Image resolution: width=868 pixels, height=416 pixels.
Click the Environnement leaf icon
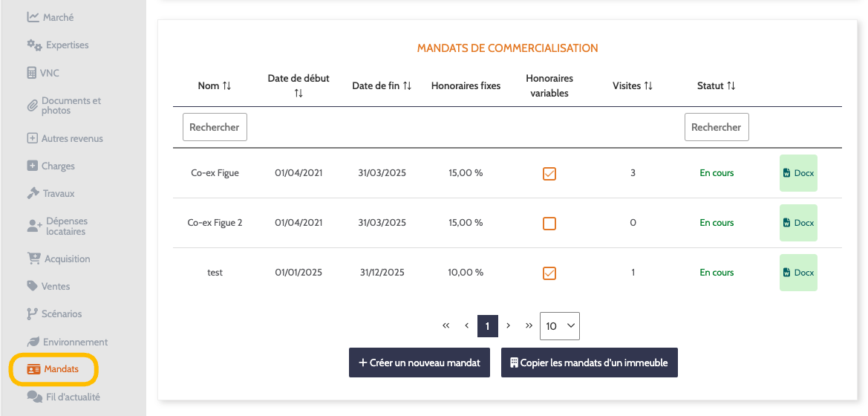[33, 342]
